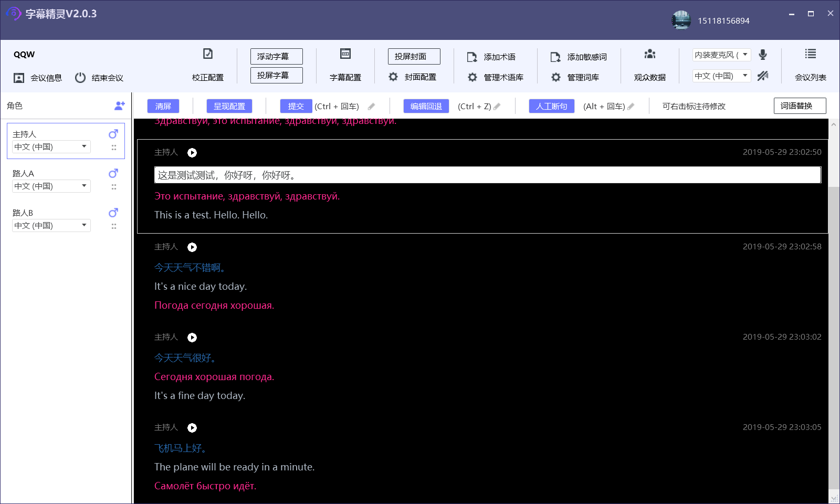Viewport: 840px width, 504px height.
Task: Click the 浮动字幕 button
Action: [277, 56]
